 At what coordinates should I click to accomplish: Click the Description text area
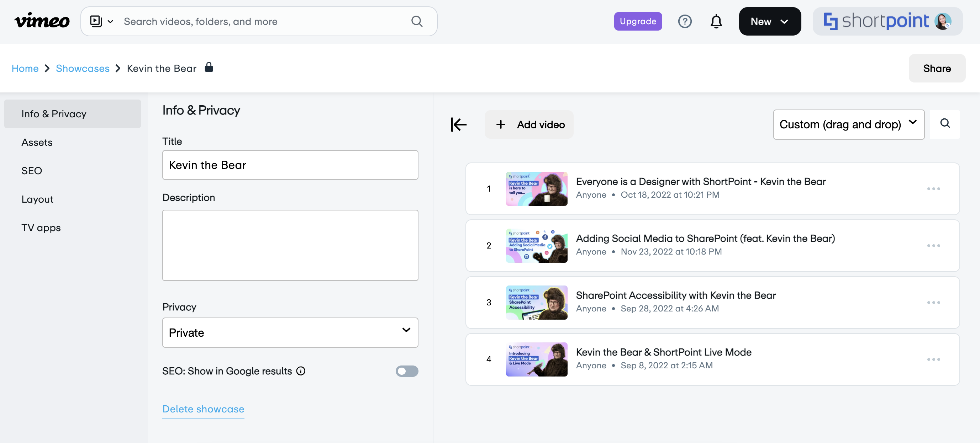(290, 245)
